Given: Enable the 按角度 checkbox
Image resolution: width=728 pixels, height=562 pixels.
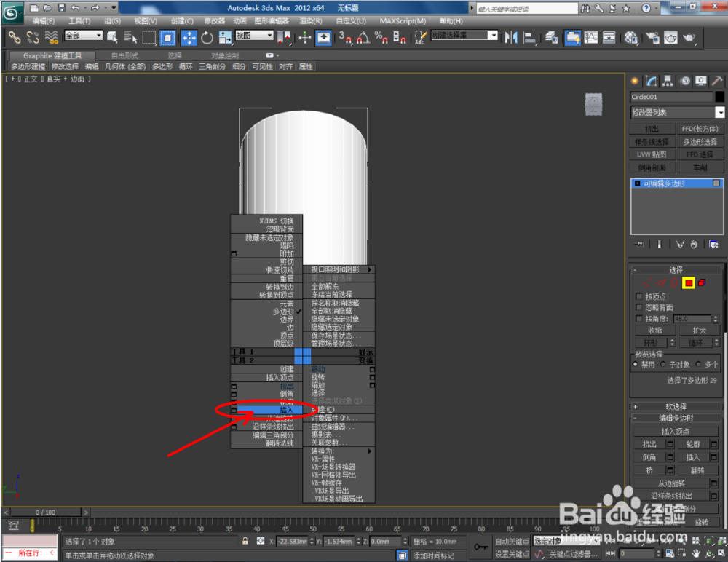Looking at the screenshot, I should (x=639, y=319).
